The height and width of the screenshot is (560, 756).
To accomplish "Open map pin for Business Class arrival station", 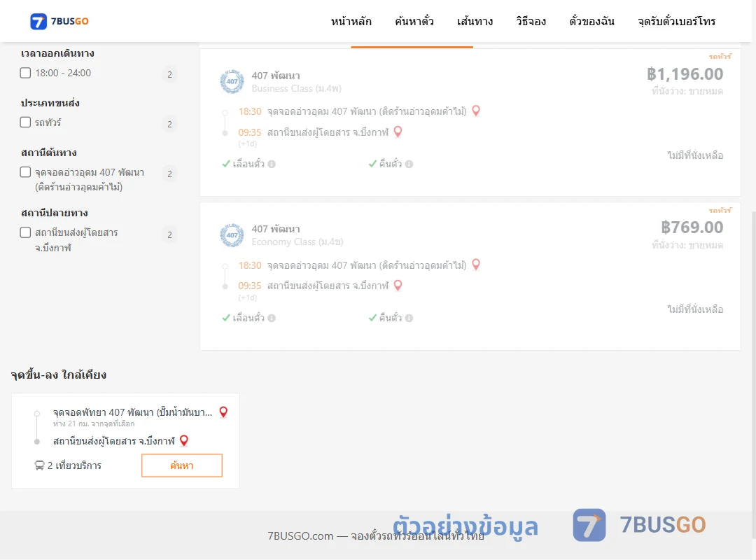I will pyautogui.click(x=398, y=132).
